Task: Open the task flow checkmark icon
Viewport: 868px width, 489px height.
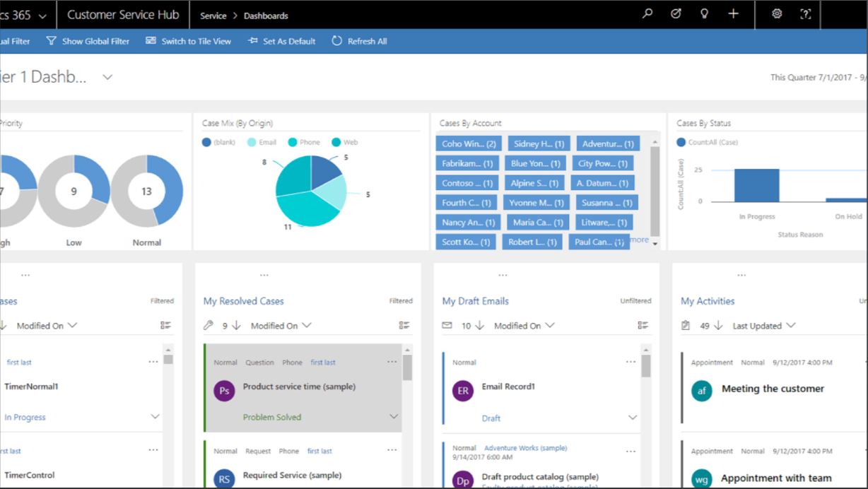Action: tap(676, 14)
